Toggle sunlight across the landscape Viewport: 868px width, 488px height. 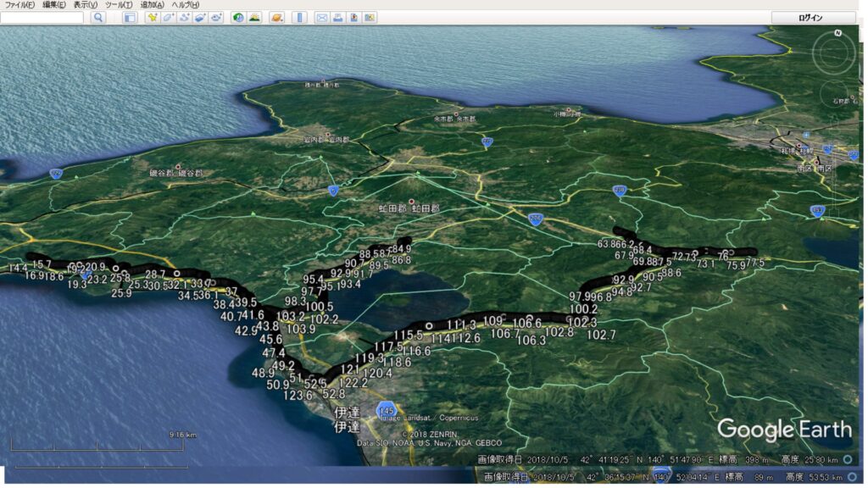254,18
